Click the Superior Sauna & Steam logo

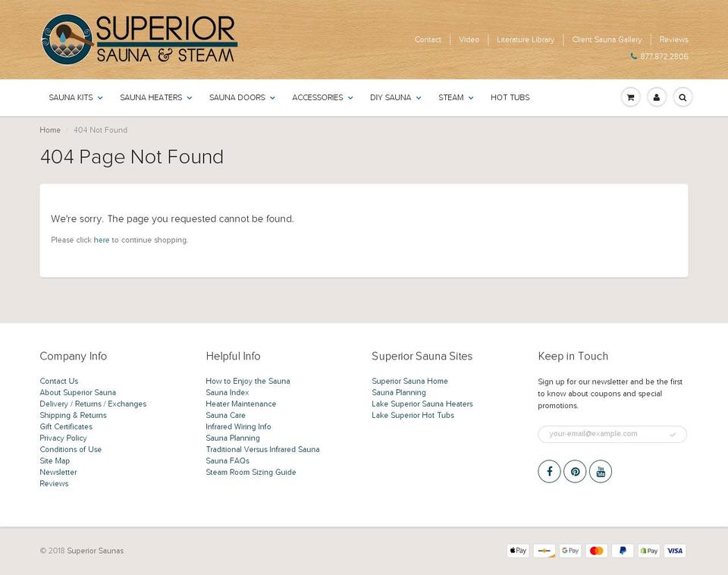(x=140, y=39)
